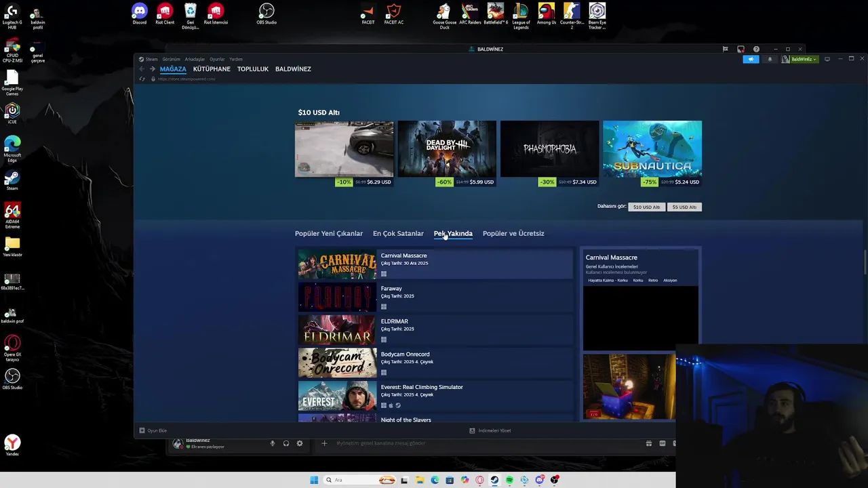
Task: Switch to Popüler ve Ücretsiz tab
Action: [513, 233]
